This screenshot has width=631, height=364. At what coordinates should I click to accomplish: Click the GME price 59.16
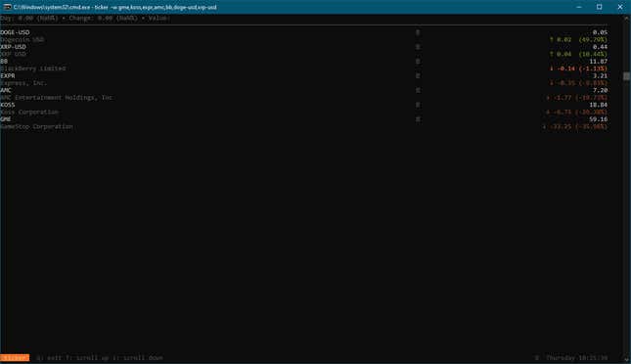click(599, 119)
